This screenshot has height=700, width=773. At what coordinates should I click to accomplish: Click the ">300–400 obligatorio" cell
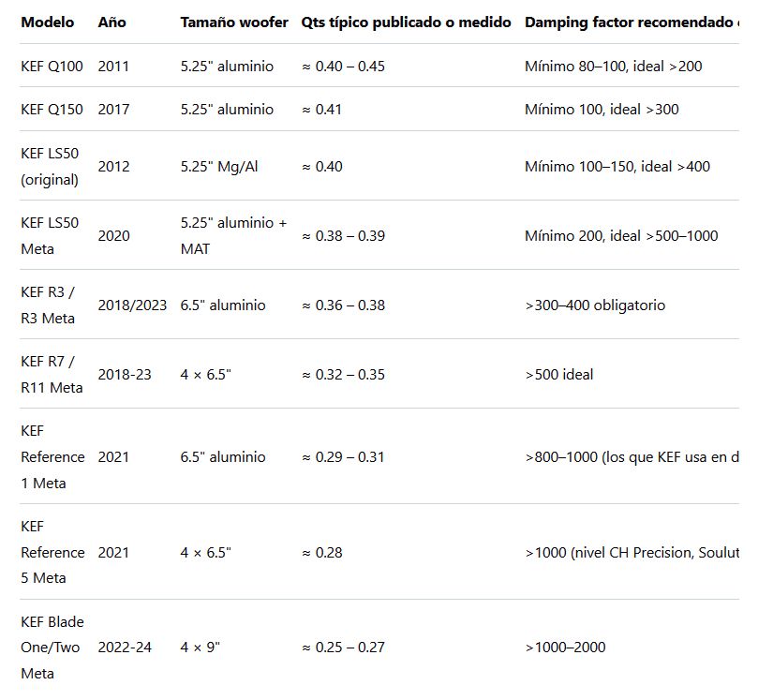click(x=595, y=305)
